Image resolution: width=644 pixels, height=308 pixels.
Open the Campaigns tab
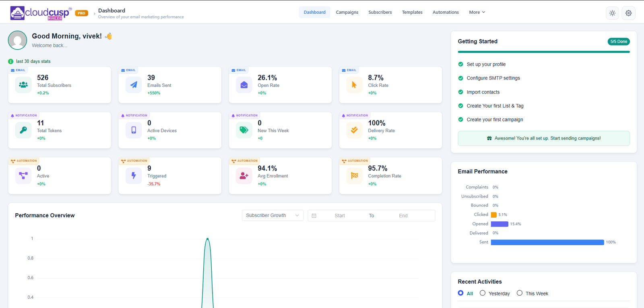point(347,12)
